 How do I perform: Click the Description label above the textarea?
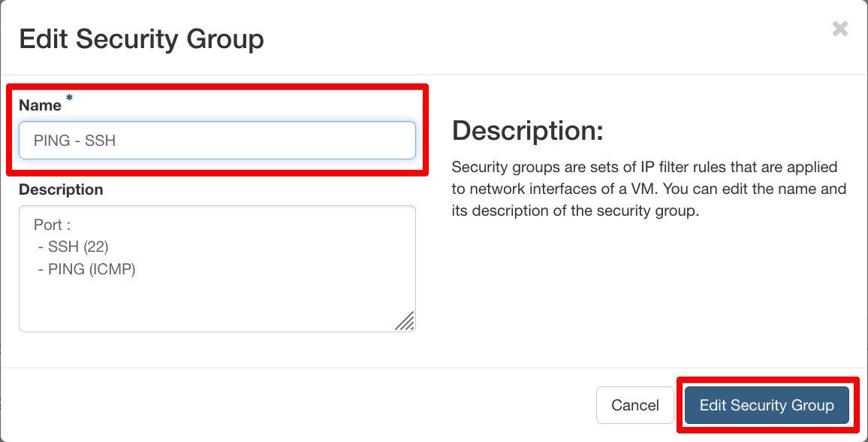pyautogui.click(x=61, y=190)
